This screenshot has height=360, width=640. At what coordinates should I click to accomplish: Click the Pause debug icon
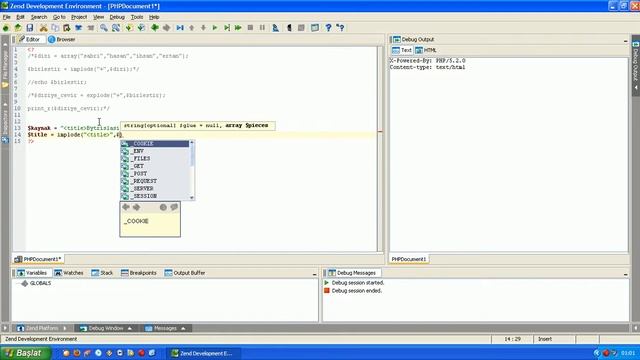click(262, 28)
